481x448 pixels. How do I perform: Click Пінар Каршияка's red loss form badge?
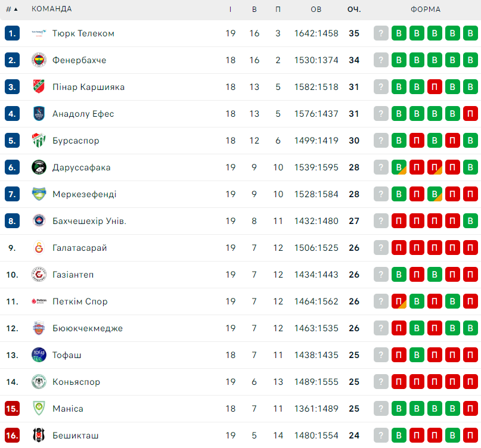tap(435, 87)
